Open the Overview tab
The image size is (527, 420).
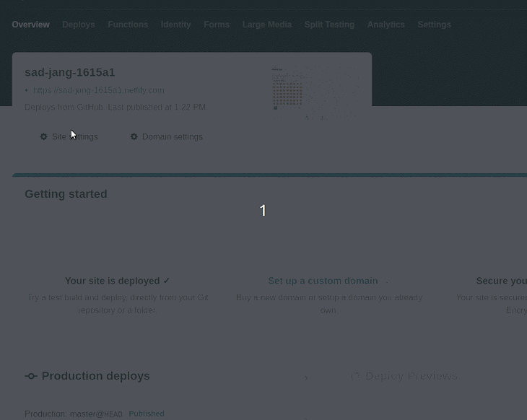[x=31, y=25]
